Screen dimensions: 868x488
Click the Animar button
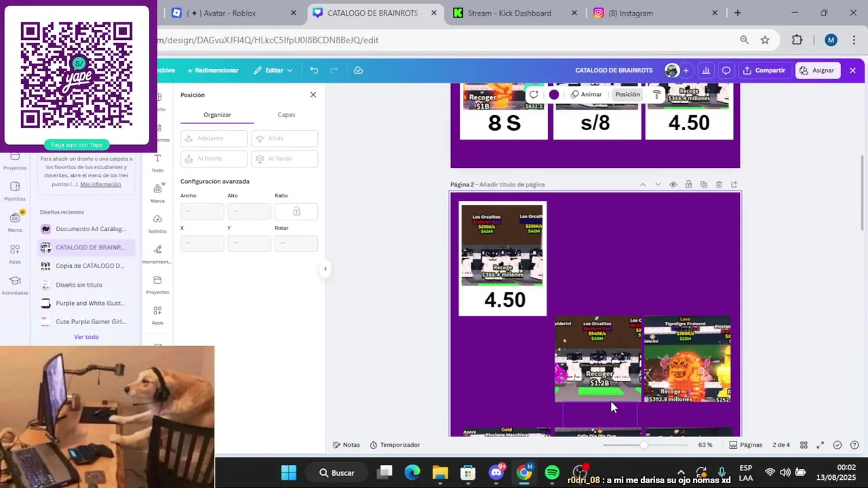[x=586, y=95]
